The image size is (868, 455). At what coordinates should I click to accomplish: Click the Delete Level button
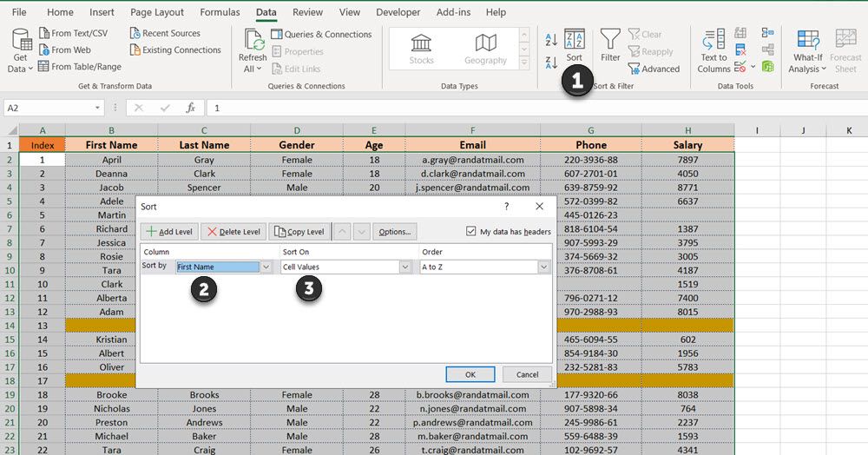234,232
